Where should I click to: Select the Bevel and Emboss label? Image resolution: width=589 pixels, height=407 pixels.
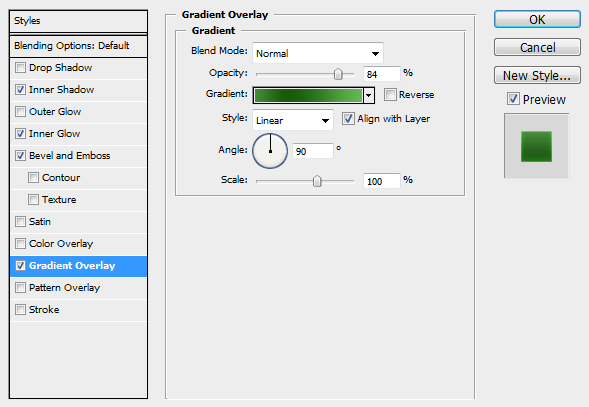(69, 156)
